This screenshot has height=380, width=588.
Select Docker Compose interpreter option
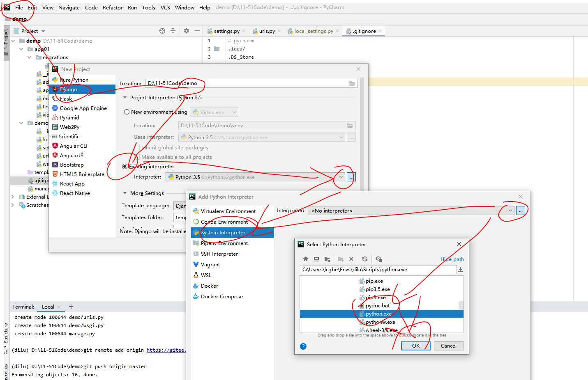click(232, 296)
